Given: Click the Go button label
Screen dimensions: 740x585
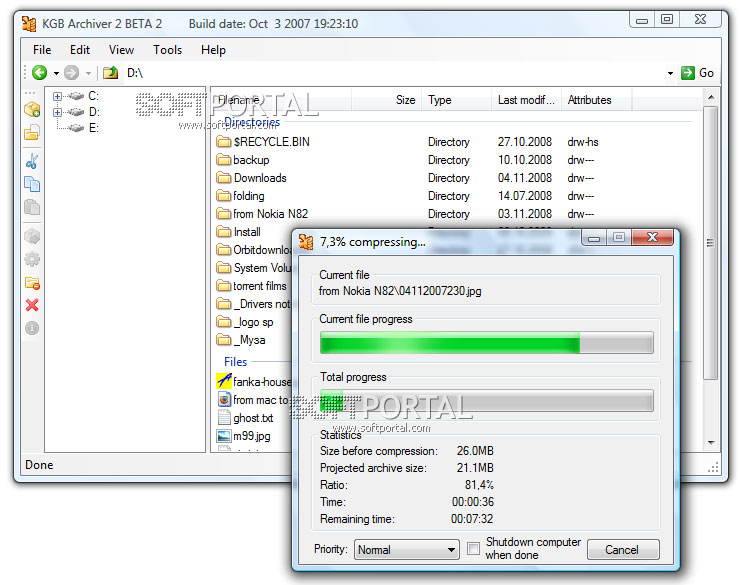Looking at the screenshot, I should [x=706, y=73].
